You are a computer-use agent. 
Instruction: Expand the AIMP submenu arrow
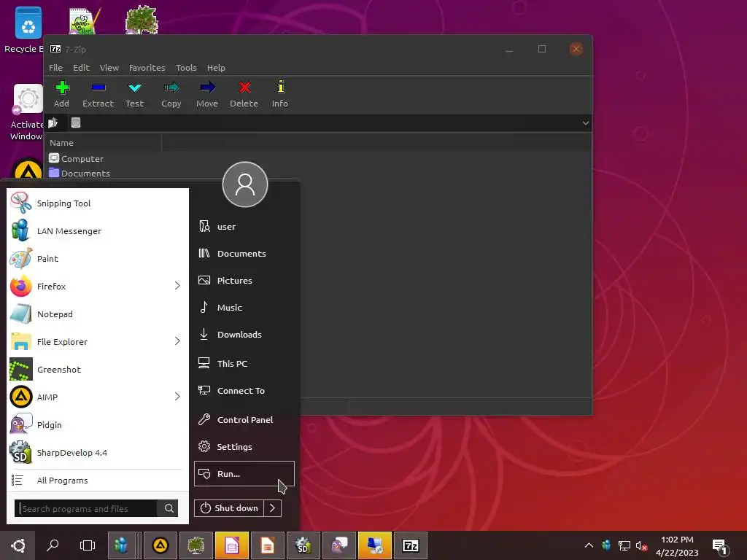[x=177, y=396]
